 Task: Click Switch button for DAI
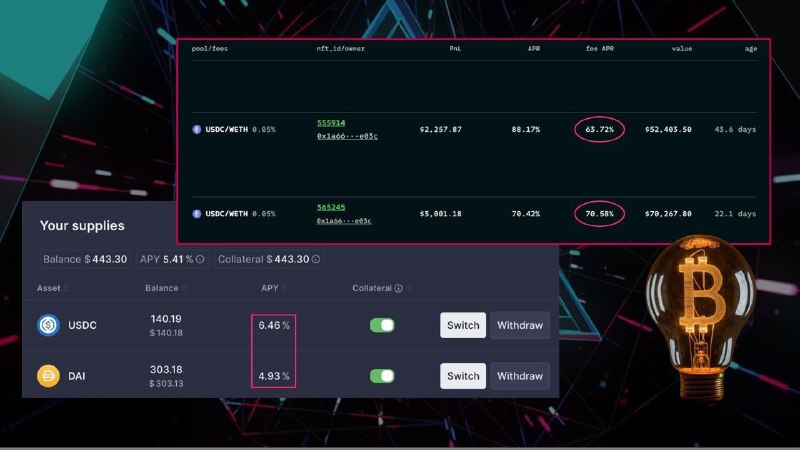[x=463, y=376]
